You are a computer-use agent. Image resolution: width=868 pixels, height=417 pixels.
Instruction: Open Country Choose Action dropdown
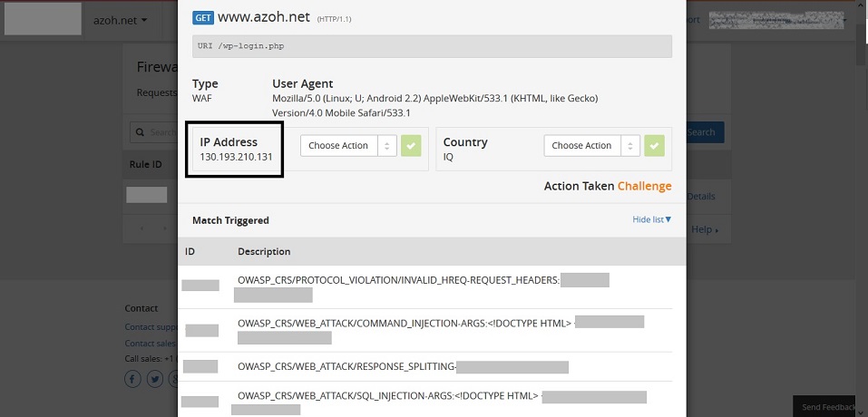(591, 145)
